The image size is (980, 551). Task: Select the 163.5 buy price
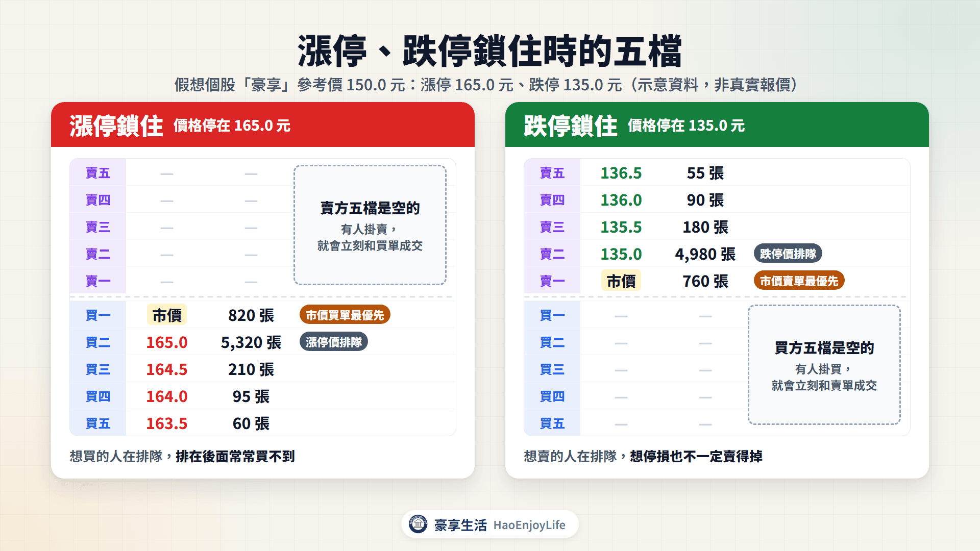click(x=167, y=423)
